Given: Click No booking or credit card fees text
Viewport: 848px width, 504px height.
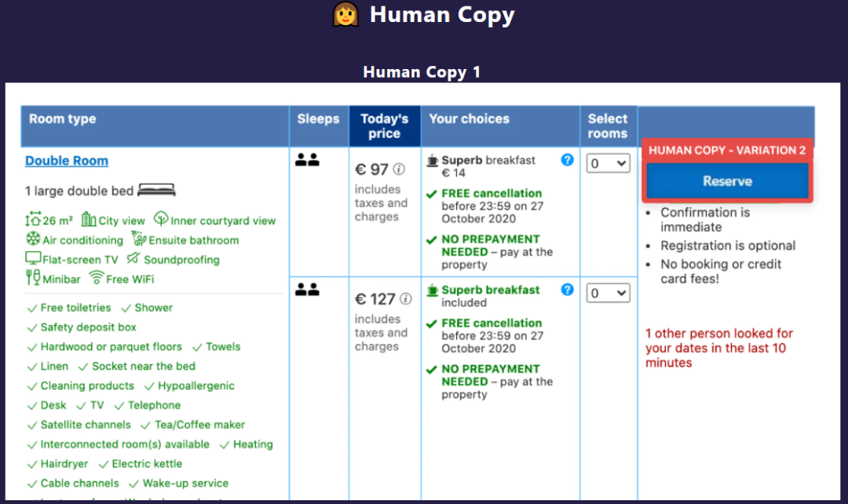Looking at the screenshot, I should 720,272.
